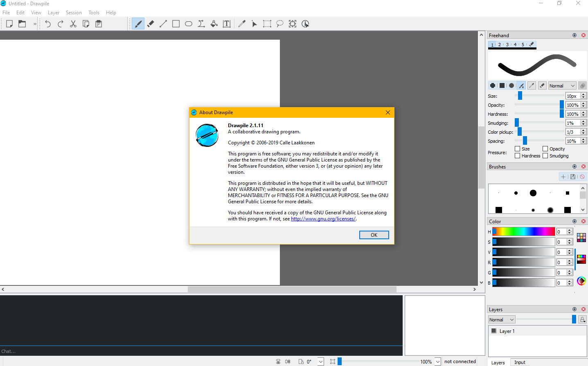This screenshot has width=588, height=366.
Task: Open the Freehand blend mode Normal dropdown
Action: point(562,85)
